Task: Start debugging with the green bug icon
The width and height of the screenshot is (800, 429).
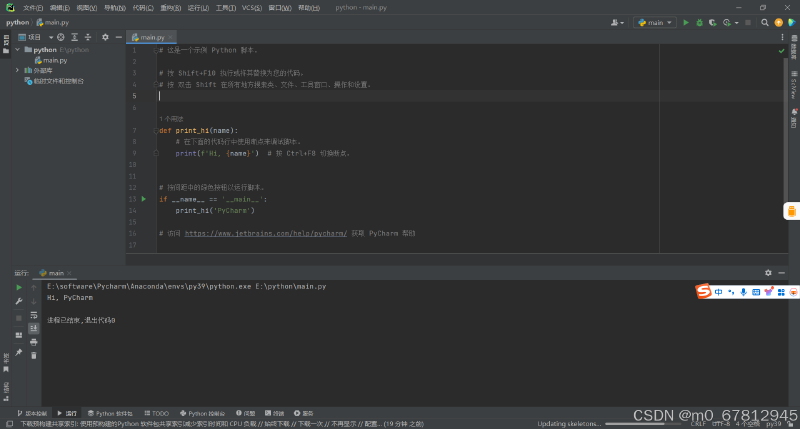Action: 699,22
